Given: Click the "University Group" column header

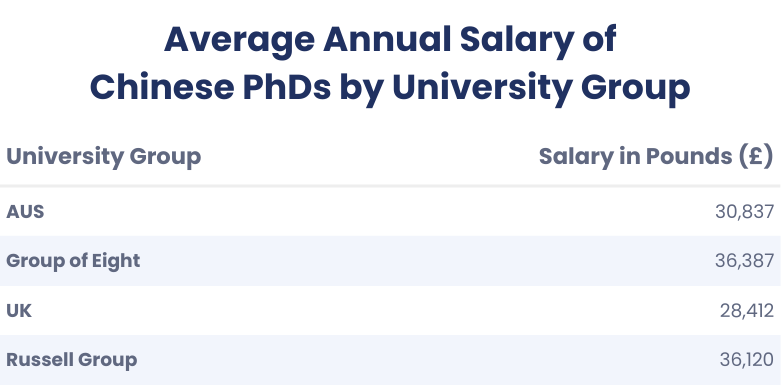Looking at the screenshot, I should tap(104, 157).
